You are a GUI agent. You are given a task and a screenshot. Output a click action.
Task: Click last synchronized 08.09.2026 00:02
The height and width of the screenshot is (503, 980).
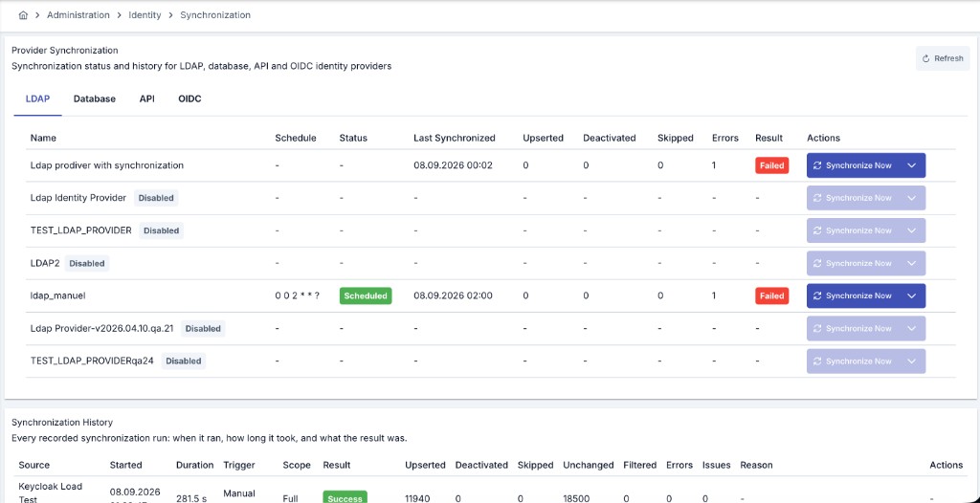453,165
